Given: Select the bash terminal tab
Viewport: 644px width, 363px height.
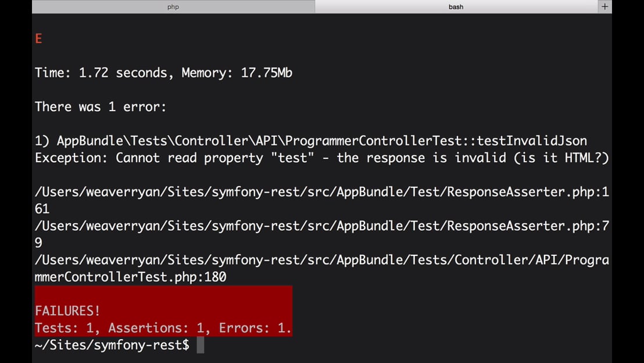Looking at the screenshot, I should click(456, 7).
